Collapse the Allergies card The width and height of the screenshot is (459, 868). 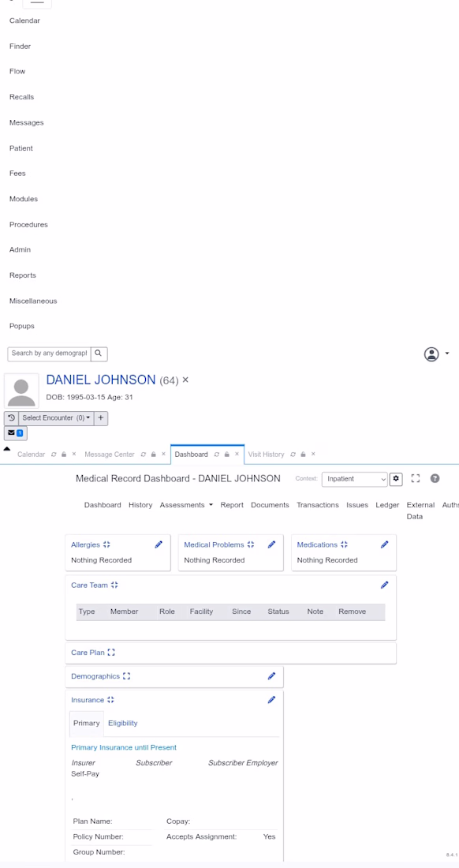(x=106, y=545)
